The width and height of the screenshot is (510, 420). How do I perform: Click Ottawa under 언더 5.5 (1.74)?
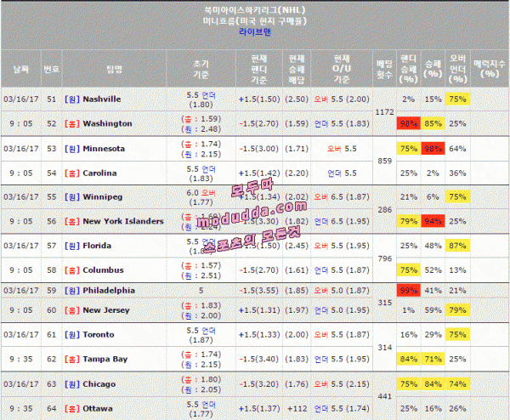click(342, 409)
